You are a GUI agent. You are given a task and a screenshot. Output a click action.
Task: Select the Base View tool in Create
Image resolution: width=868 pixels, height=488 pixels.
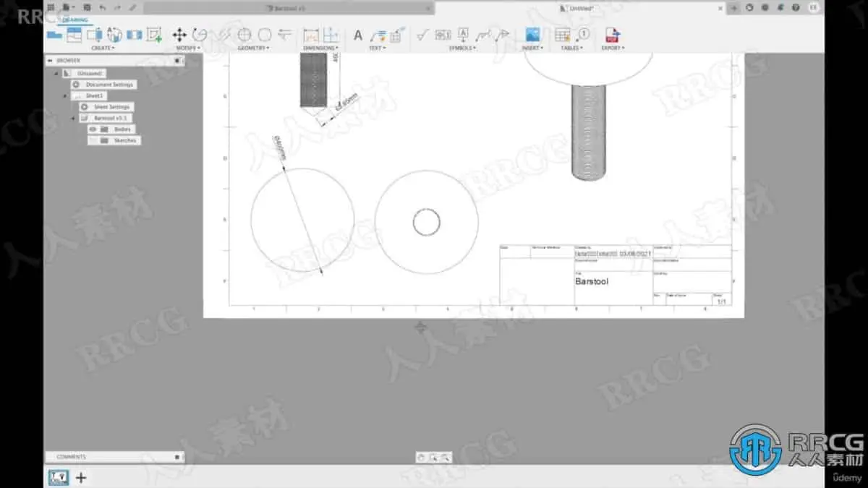(x=54, y=34)
